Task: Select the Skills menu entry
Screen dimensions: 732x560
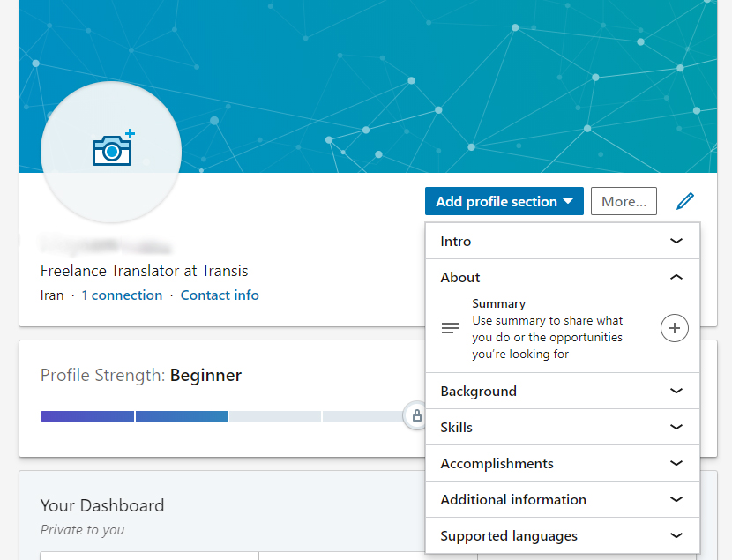Action: (457, 427)
